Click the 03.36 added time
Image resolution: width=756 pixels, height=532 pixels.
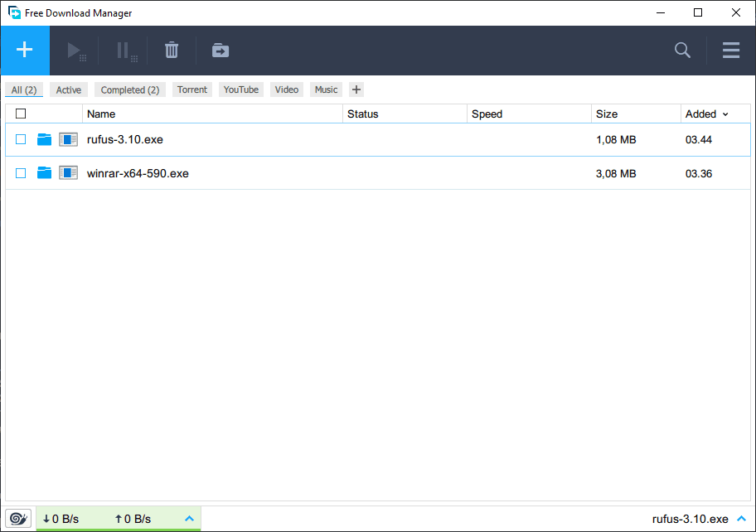[699, 173]
